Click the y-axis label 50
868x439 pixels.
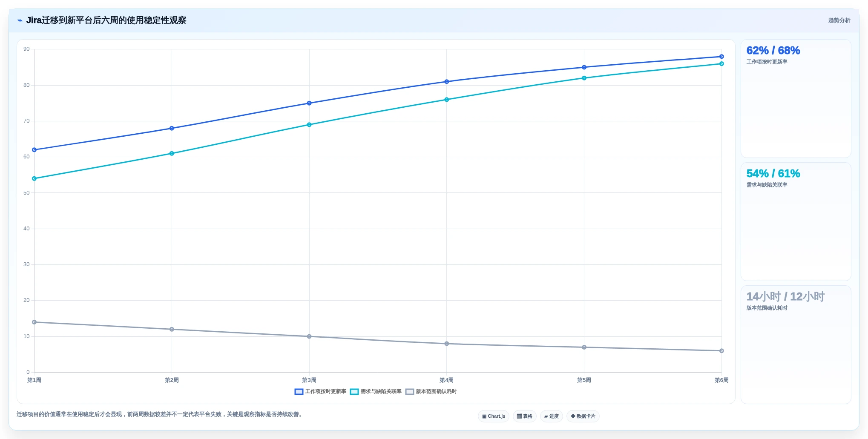point(26,193)
